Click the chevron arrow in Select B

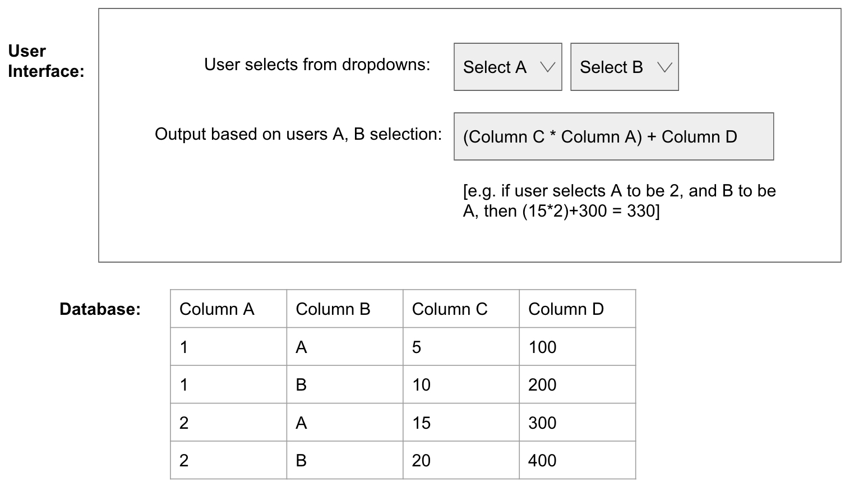click(664, 67)
